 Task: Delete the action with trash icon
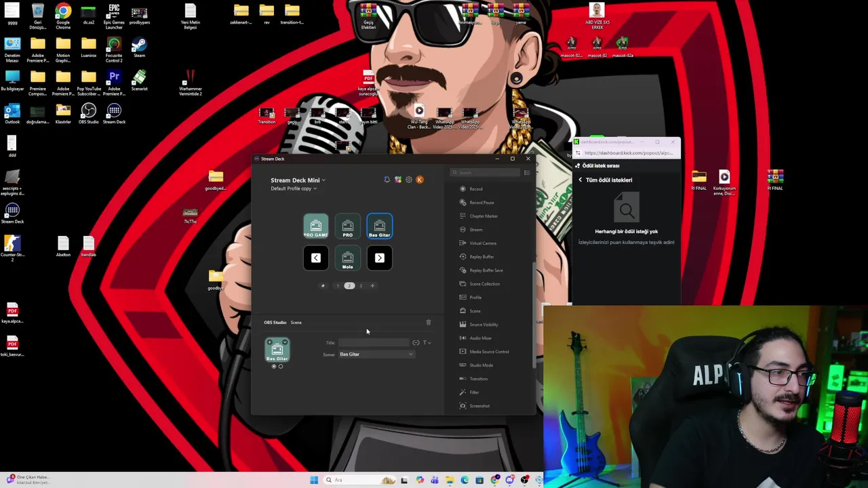pyautogui.click(x=428, y=323)
